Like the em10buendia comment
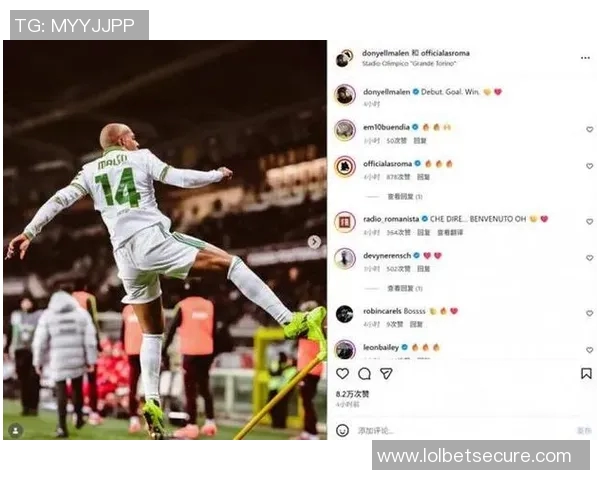This screenshot has width=600, height=480. [x=590, y=129]
